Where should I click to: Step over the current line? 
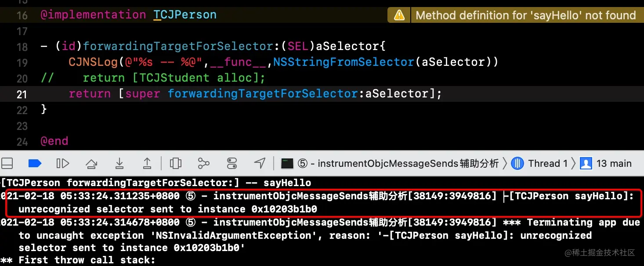tap(91, 164)
